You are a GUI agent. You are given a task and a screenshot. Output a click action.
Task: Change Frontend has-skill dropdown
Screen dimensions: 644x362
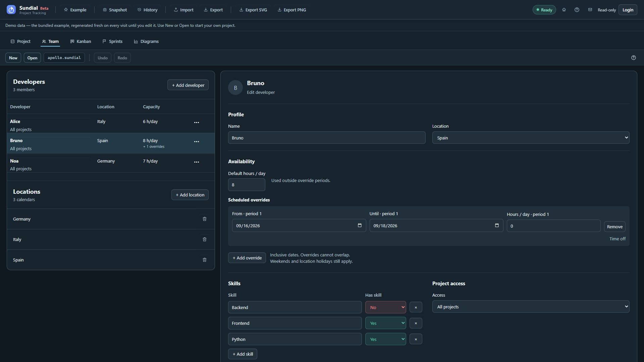pos(386,323)
